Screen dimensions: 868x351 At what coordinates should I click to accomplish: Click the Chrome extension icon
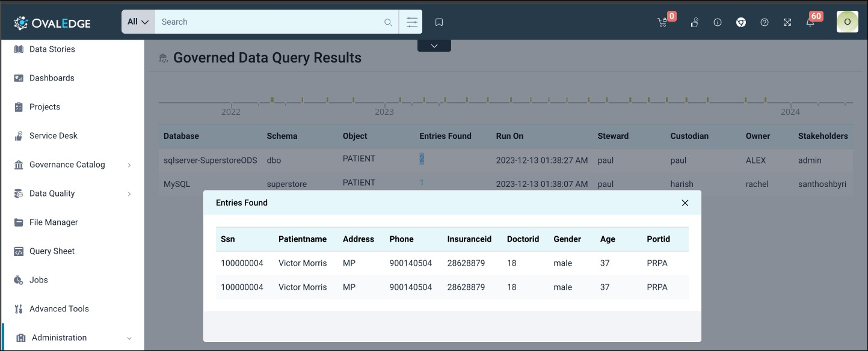(741, 22)
